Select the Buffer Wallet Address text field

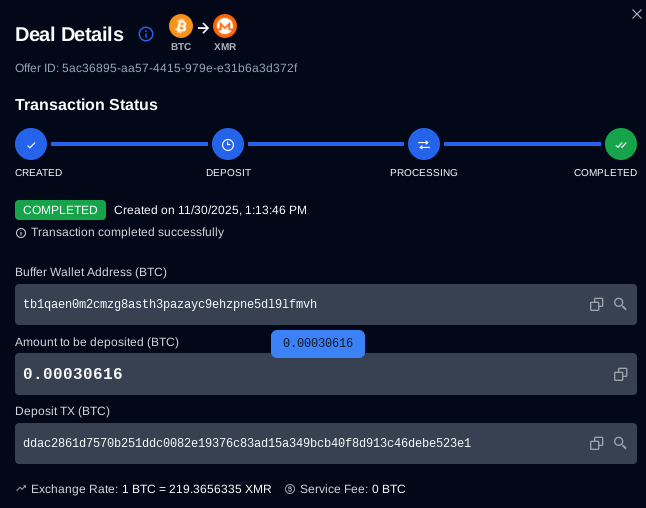pos(300,304)
